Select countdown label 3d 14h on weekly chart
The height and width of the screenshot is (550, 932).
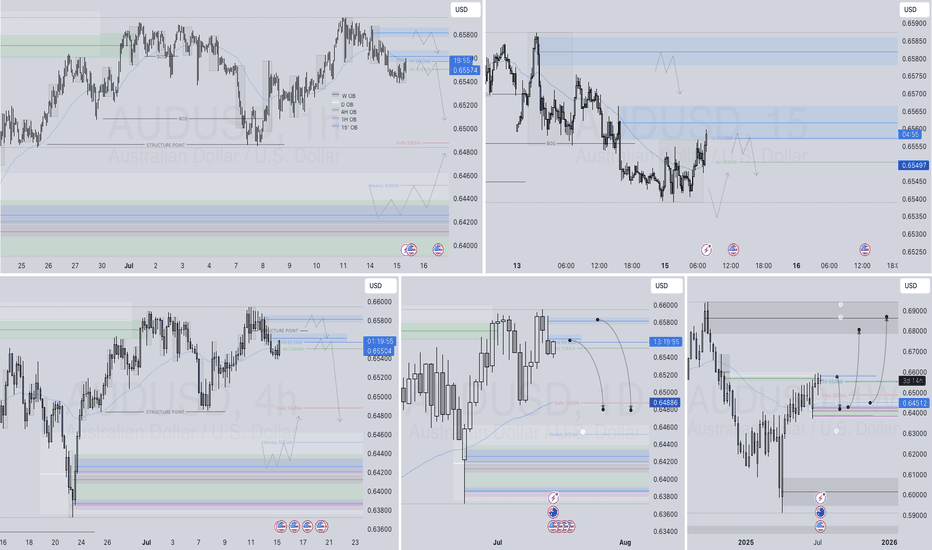pos(912,381)
